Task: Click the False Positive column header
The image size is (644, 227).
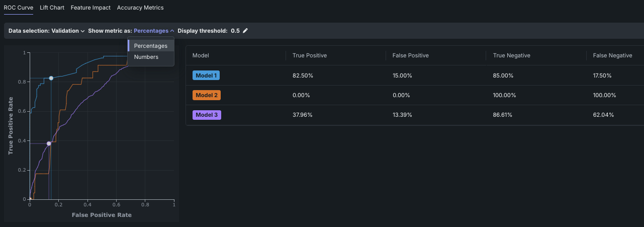Action: 410,55
